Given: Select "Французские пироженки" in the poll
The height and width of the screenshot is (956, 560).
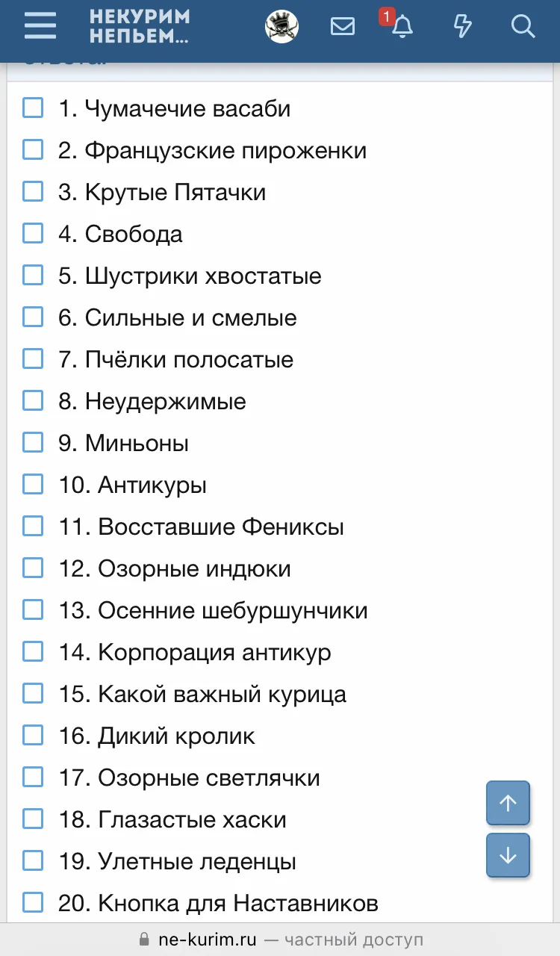Looking at the screenshot, I should coord(33,149).
